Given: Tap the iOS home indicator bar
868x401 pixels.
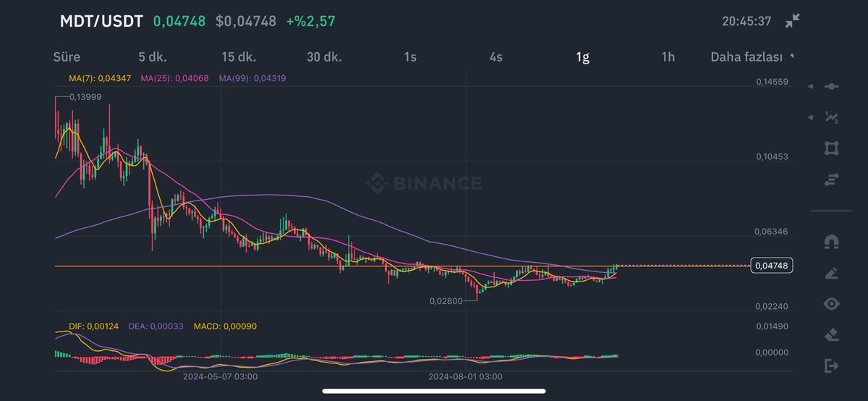Looking at the screenshot, I should point(434,392).
